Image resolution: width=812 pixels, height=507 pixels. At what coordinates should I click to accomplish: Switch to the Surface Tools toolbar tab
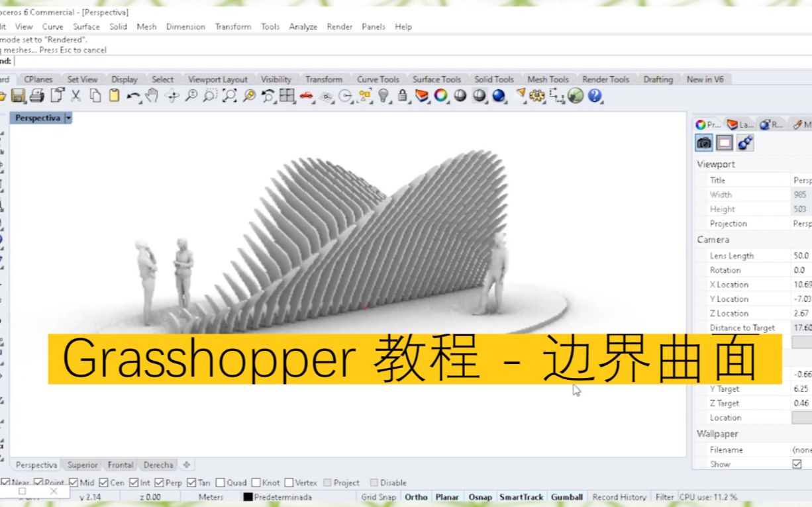(436, 79)
